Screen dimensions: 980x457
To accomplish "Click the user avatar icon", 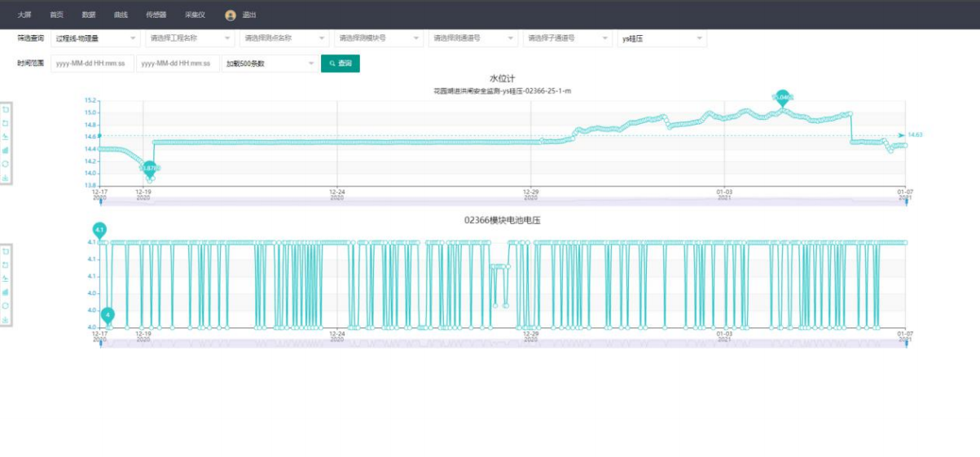I will pyautogui.click(x=231, y=15).
